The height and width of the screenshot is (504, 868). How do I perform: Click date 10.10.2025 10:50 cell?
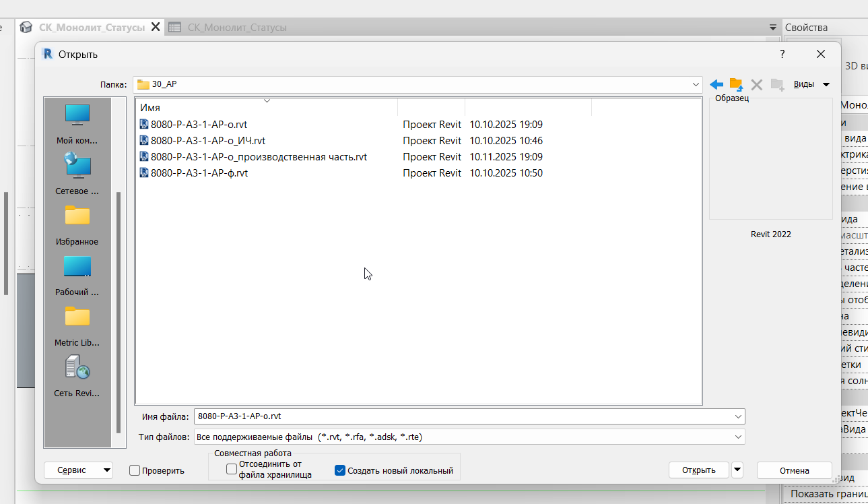(x=506, y=173)
